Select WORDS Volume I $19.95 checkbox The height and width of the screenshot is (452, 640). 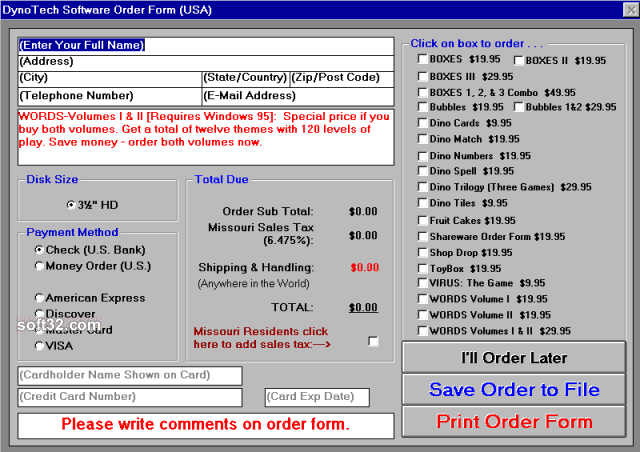click(x=422, y=299)
